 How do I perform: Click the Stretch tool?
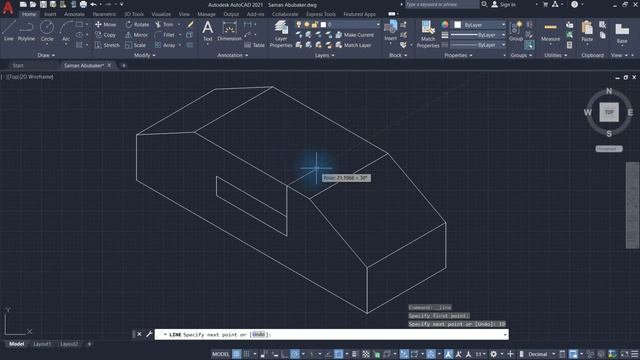107,45
